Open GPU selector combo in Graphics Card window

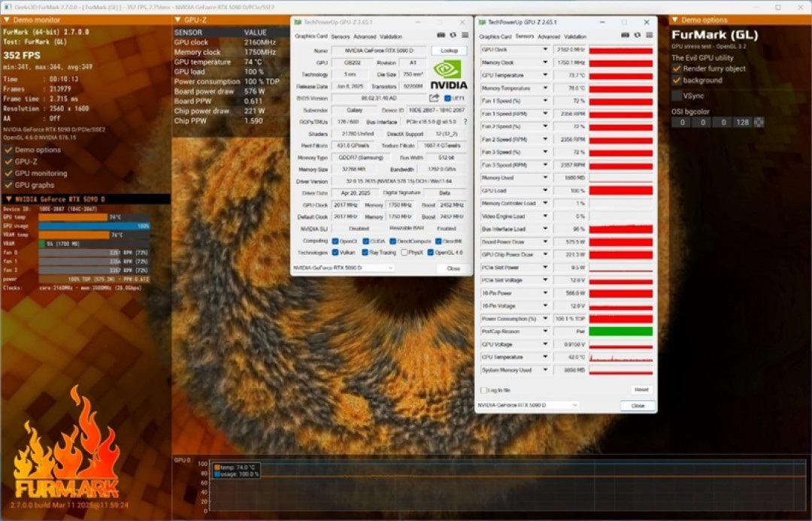click(x=344, y=268)
